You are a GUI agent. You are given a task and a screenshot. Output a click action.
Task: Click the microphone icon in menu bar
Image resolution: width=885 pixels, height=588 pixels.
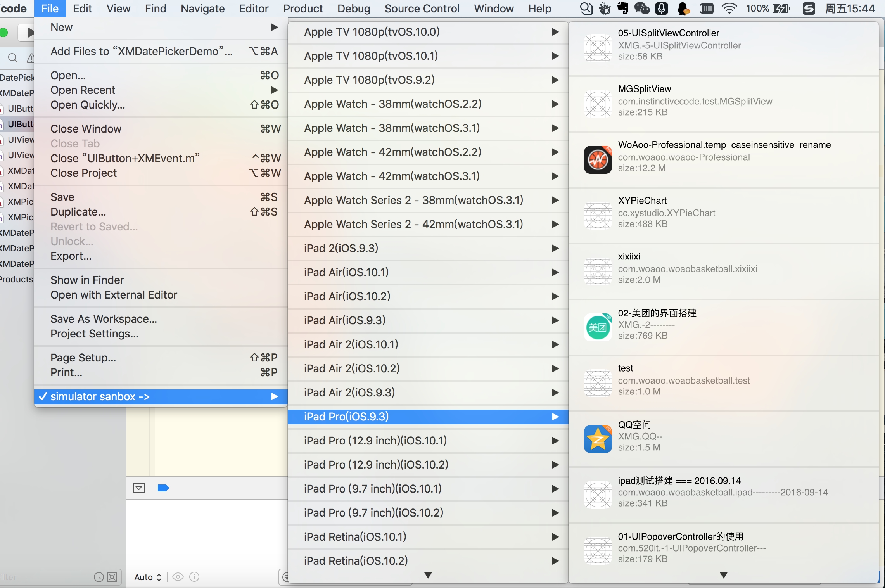[662, 8]
